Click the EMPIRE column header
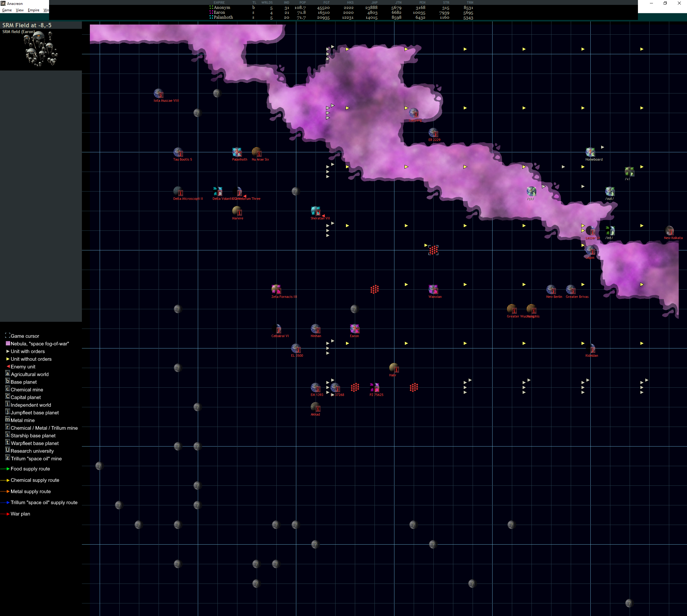 point(219,2)
